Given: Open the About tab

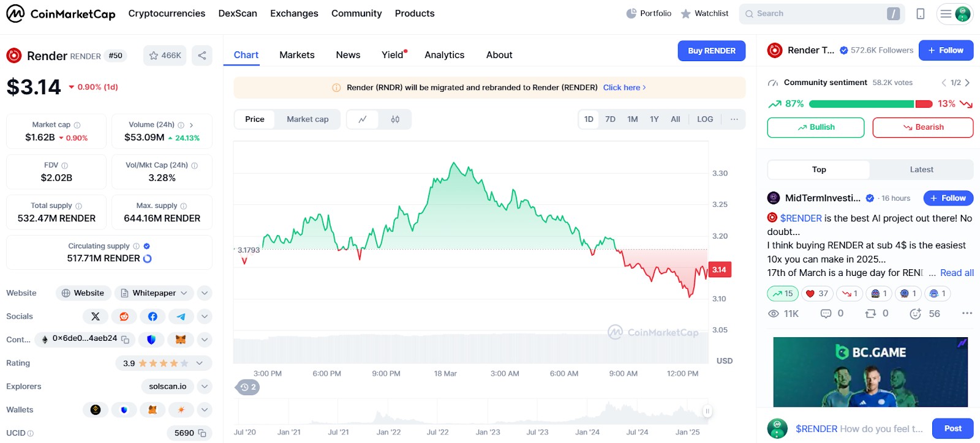Looking at the screenshot, I should click(499, 55).
